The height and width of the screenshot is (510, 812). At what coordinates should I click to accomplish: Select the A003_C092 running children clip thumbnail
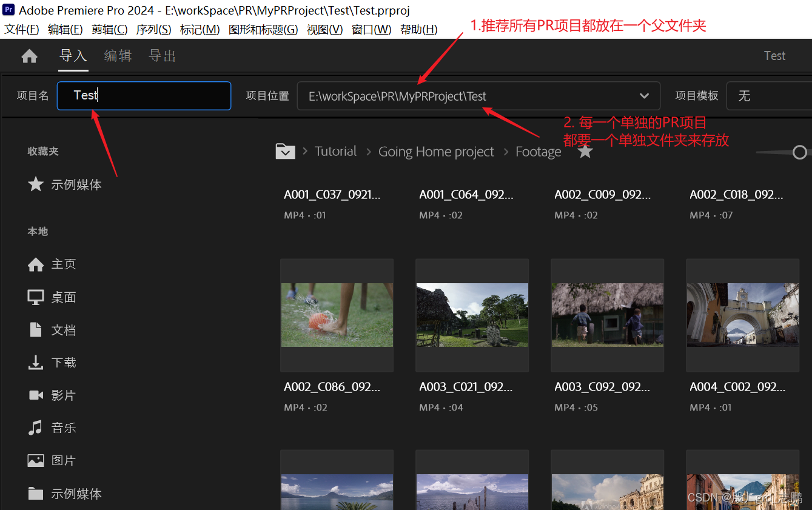(x=608, y=315)
